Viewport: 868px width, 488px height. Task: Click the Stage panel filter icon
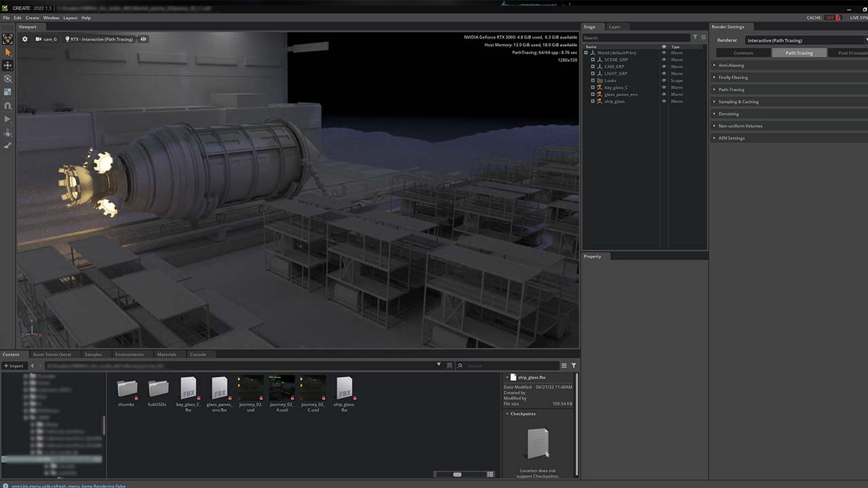click(x=695, y=37)
